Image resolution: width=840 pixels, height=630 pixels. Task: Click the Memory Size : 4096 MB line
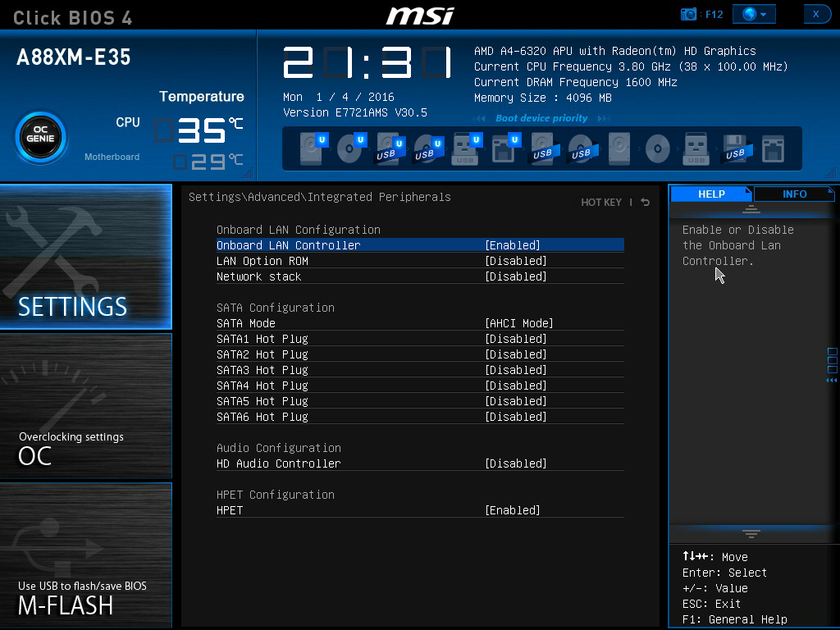pyautogui.click(x=543, y=98)
